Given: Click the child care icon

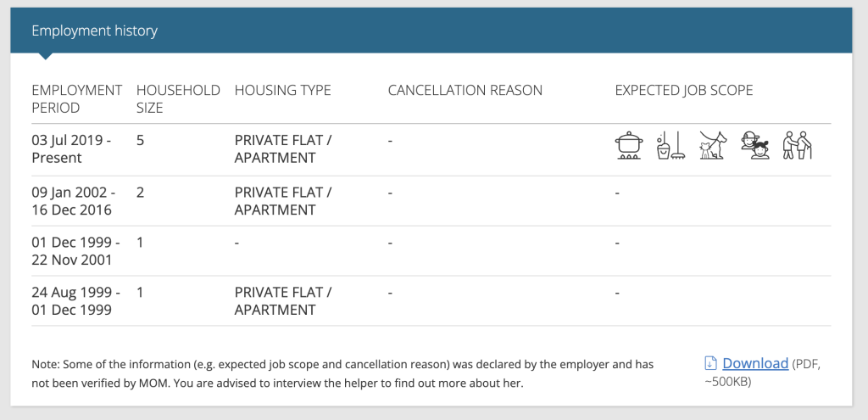Looking at the screenshot, I should click(755, 146).
